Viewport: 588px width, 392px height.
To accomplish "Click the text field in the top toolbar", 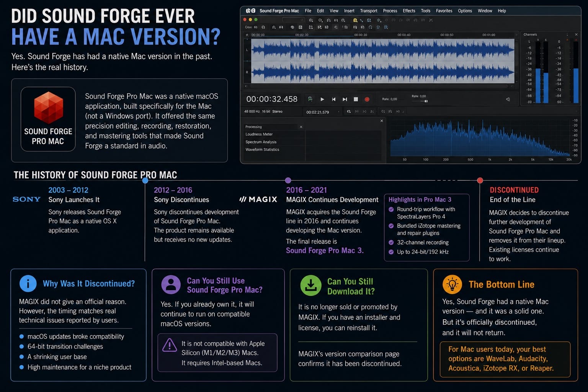I will pos(293,20).
